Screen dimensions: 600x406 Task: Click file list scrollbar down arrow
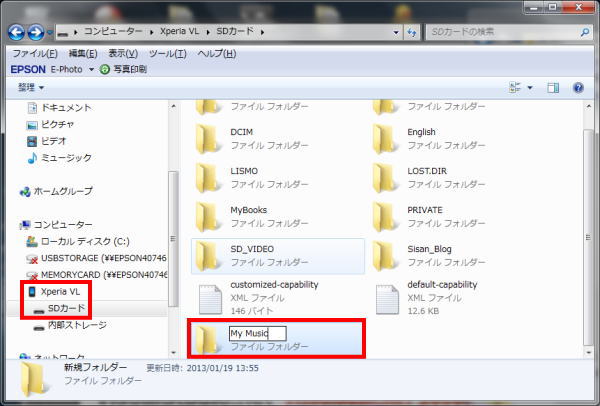589,352
